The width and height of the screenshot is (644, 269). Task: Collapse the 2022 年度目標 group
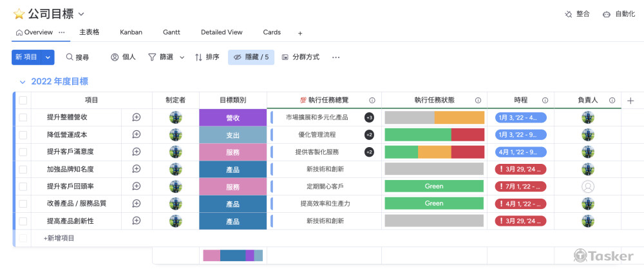coord(23,82)
